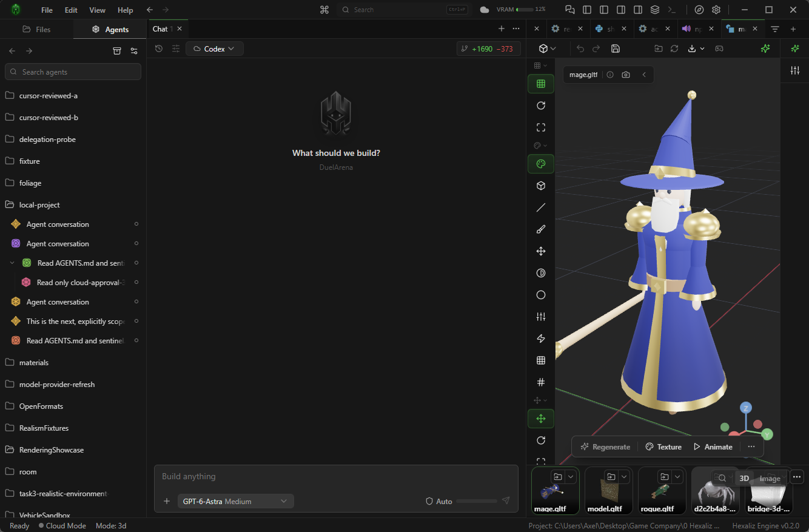Select the line tool in the viewport sidebar
Screen dimensions: 809x532
point(541,207)
